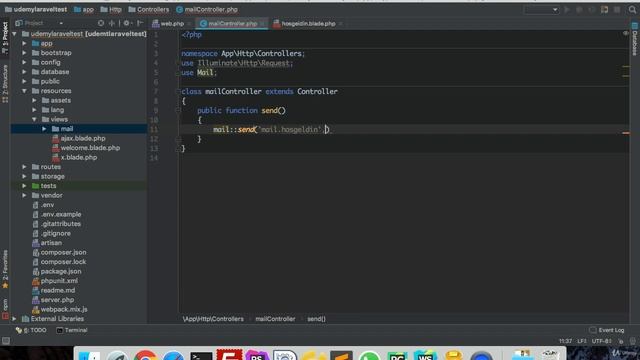Select phpunit.xml in the tree

(55, 281)
